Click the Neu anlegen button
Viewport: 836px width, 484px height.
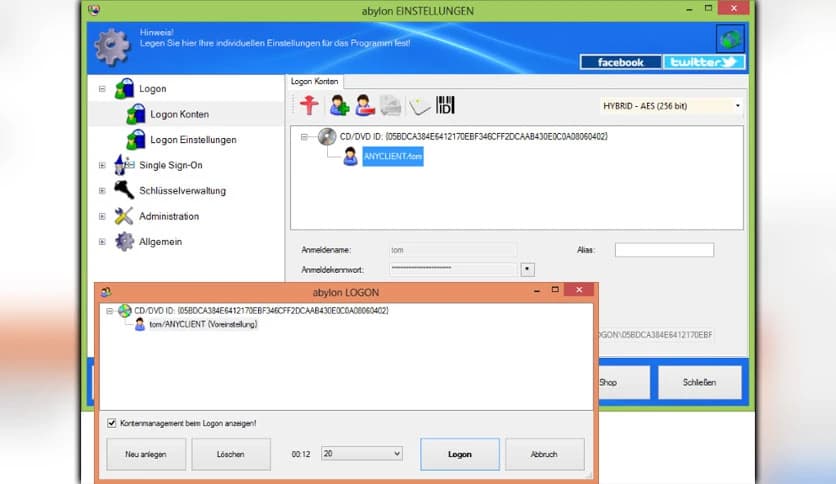(x=146, y=454)
